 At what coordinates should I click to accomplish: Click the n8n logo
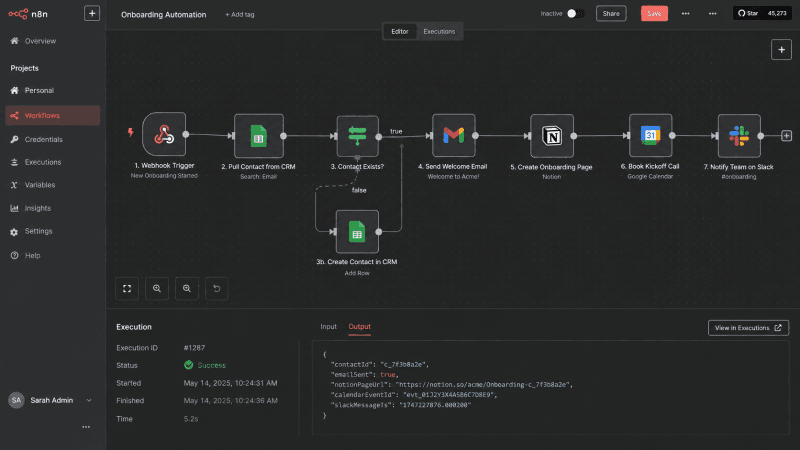[28, 14]
